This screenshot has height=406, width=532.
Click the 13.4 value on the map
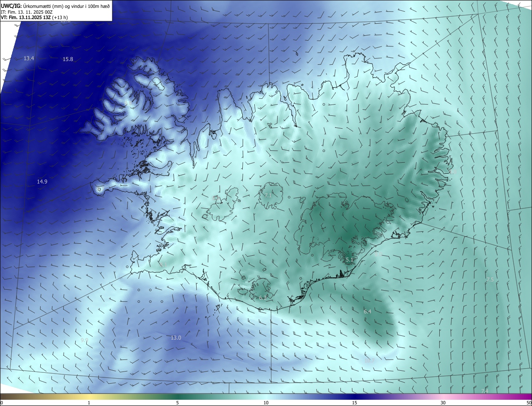point(29,59)
